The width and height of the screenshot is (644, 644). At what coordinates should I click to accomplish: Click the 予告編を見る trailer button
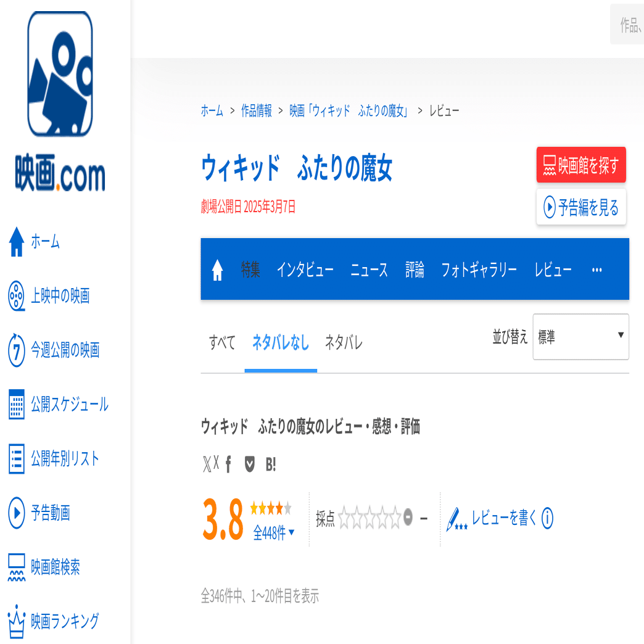(581, 207)
